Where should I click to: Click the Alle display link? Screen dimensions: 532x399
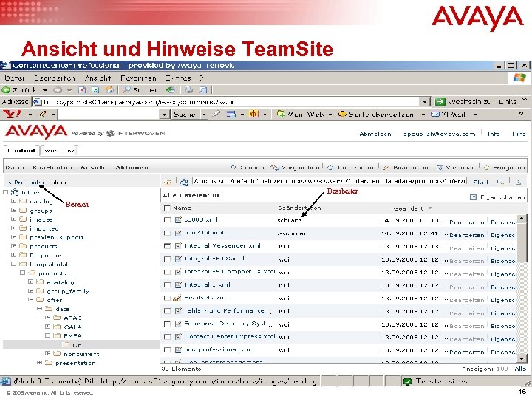click(520, 369)
